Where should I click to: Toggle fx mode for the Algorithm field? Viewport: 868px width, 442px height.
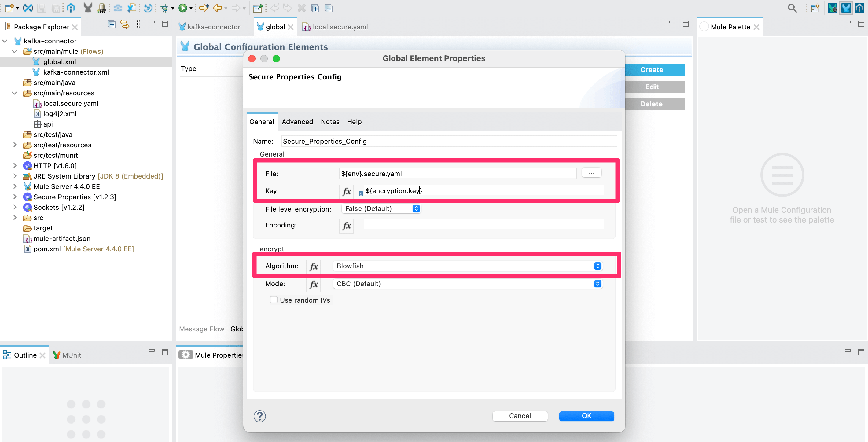pos(313,266)
